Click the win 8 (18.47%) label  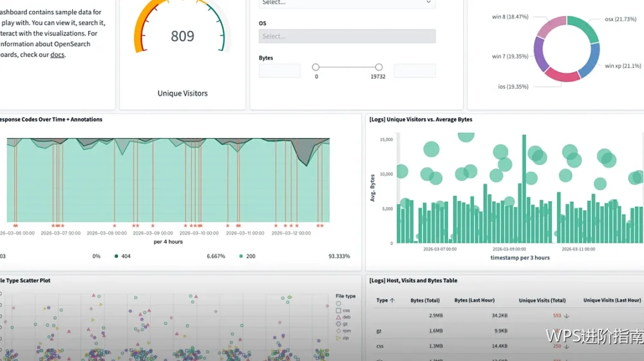tap(510, 17)
